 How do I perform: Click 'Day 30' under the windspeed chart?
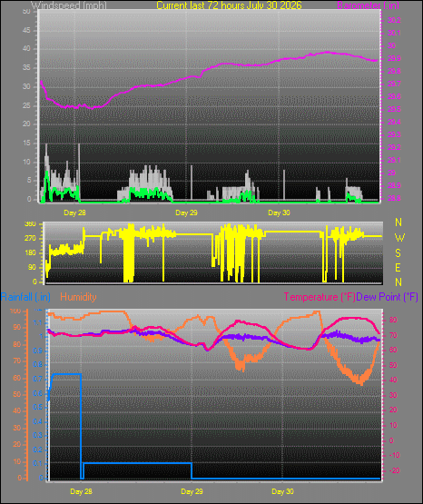pos(279,212)
